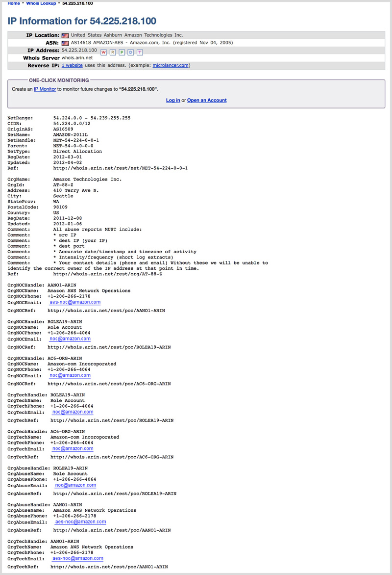This screenshot has height=575, width=392.
Task: Click OriginAS value AS16509
Action: (x=63, y=129)
